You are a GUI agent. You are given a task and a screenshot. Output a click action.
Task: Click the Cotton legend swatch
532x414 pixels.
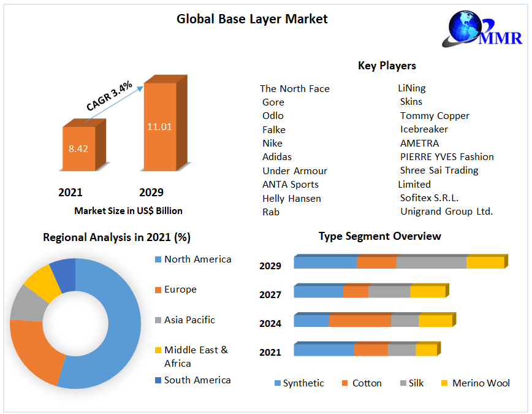pyautogui.click(x=344, y=383)
